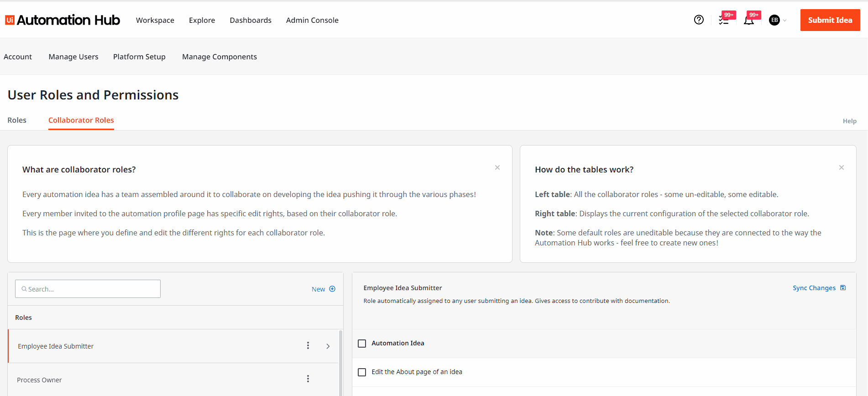Click the Sync Changes save icon
Screen dimensions: 868x396
tap(843, 287)
